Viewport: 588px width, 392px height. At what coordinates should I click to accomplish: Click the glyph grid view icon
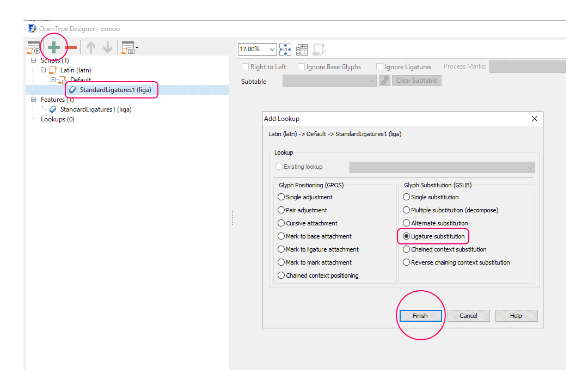click(302, 49)
